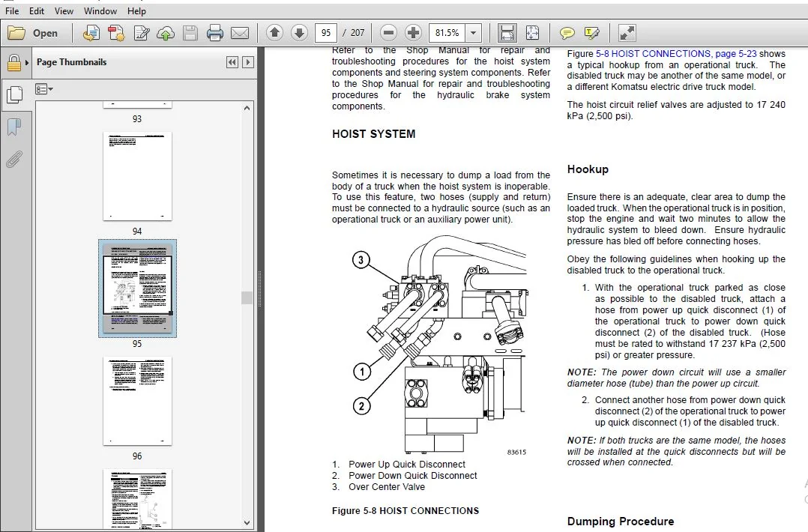The image size is (808, 532).
Task: Click the Fit One Full Page icon
Action: click(x=532, y=33)
